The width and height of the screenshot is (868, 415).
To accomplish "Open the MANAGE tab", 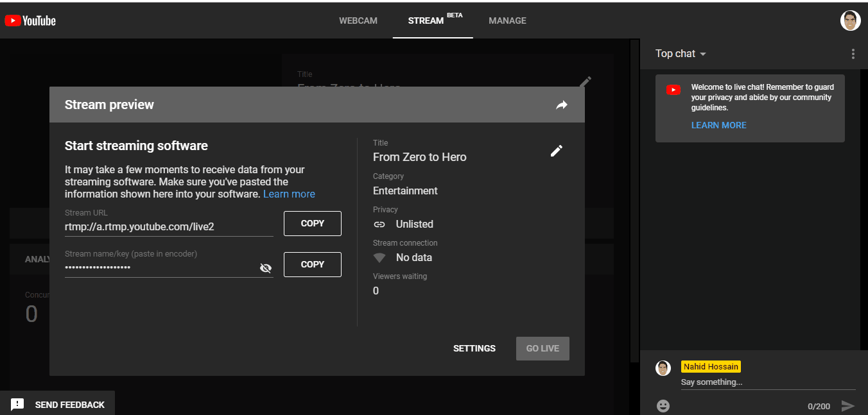I will click(507, 21).
